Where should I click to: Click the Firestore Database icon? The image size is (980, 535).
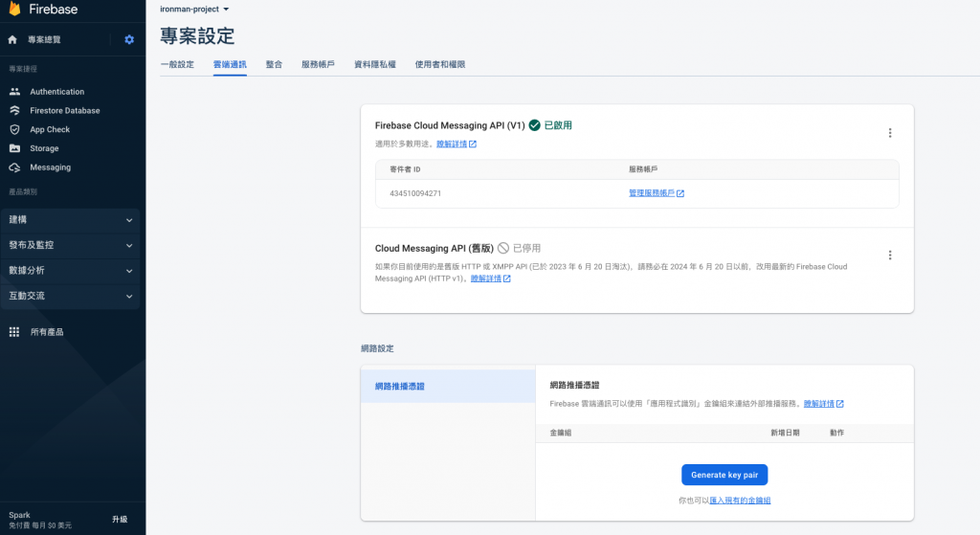15,111
